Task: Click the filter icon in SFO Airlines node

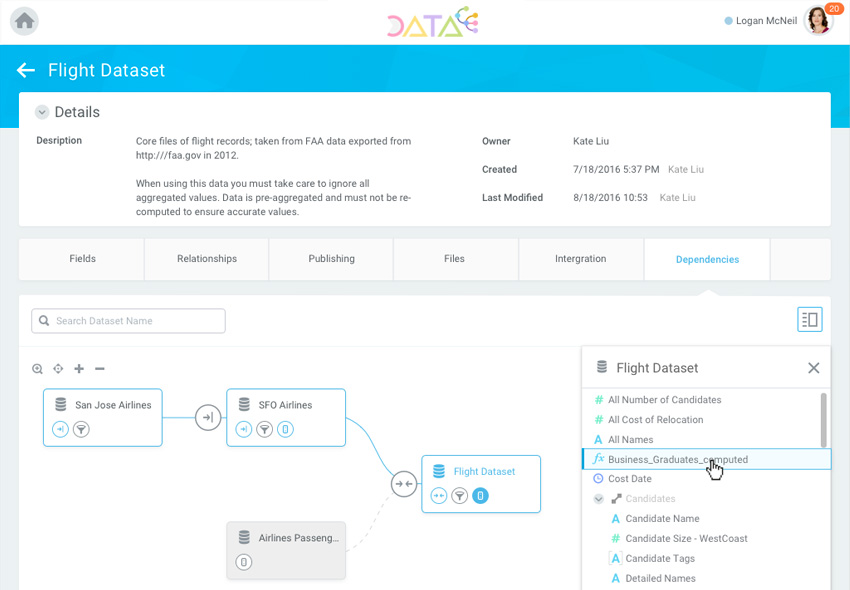Action: (x=265, y=430)
